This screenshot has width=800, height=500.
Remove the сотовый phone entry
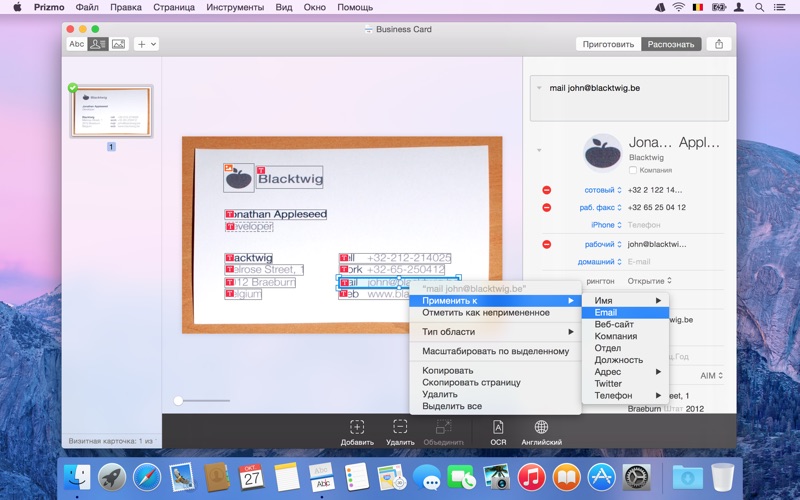click(546, 190)
